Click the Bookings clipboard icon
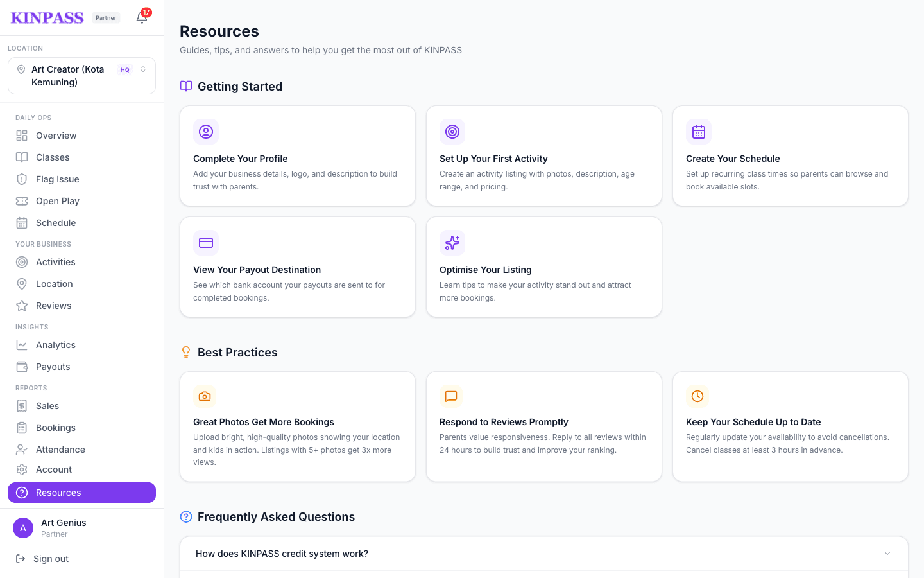The width and height of the screenshot is (924, 578). click(x=22, y=428)
